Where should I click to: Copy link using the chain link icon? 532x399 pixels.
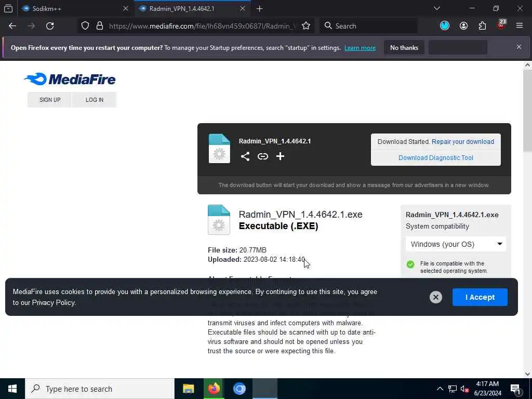pyautogui.click(x=262, y=156)
